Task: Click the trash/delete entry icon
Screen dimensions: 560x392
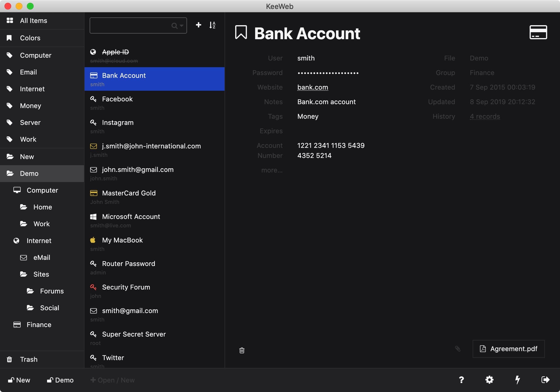Action: click(242, 350)
